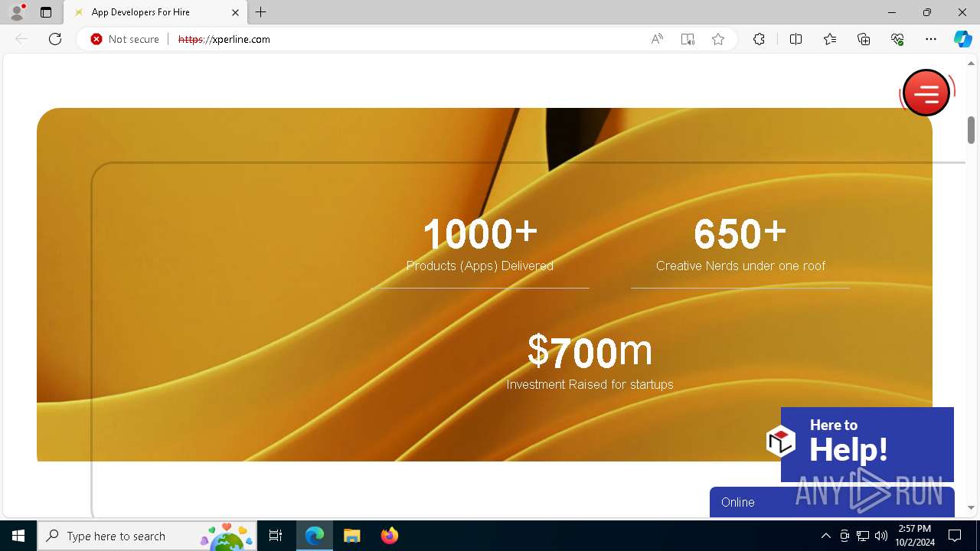Open the red hamburger menu button
The image size is (980, 551).
click(926, 93)
